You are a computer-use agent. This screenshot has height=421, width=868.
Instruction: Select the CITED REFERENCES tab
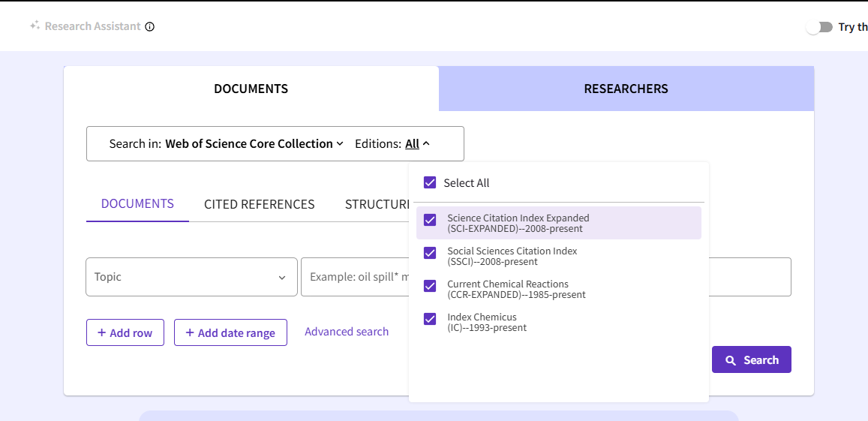tap(259, 204)
